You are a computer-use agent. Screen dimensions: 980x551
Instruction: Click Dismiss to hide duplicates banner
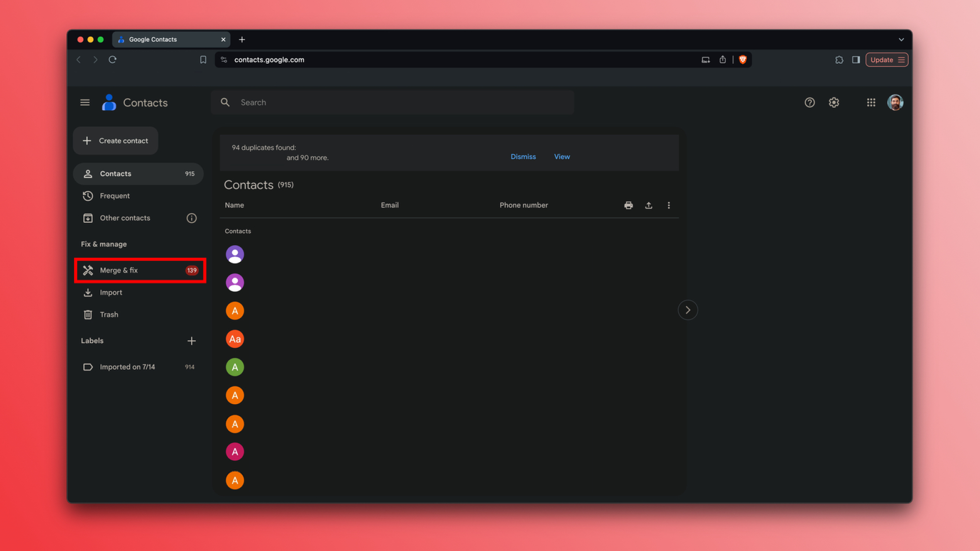tap(523, 156)
